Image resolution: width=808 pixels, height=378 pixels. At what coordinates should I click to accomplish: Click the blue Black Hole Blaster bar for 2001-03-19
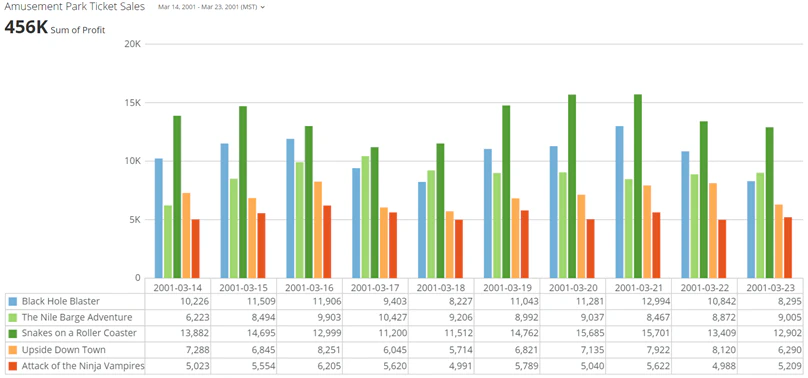point(487,214)
